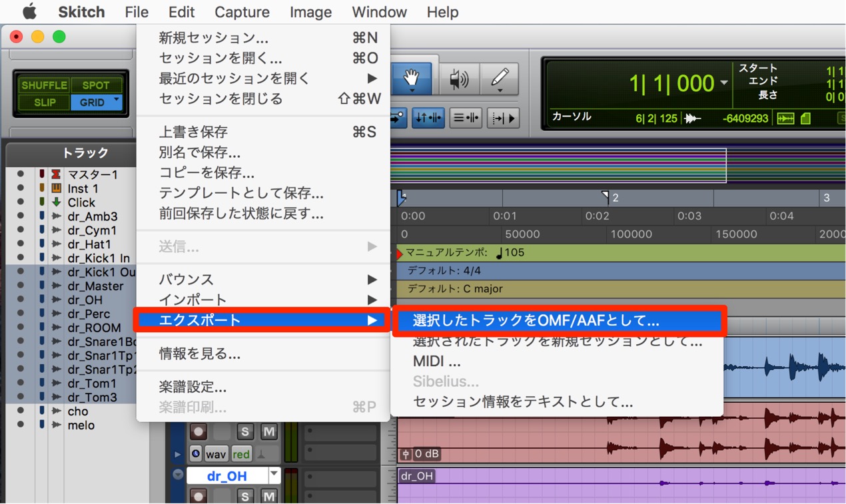Click the red playlist selector button
The width and height of the screenshot is (846, 504).
point(241,454)
